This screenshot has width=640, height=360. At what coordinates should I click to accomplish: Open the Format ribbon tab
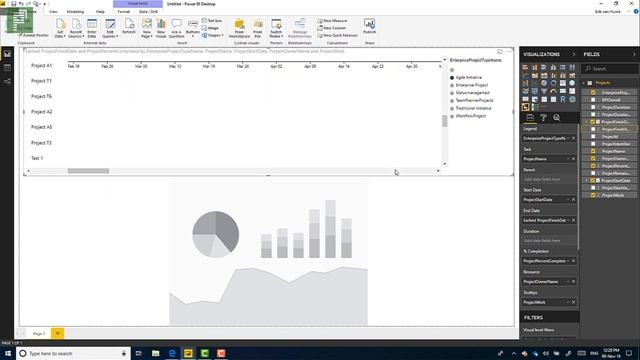[x=123, y=11]
